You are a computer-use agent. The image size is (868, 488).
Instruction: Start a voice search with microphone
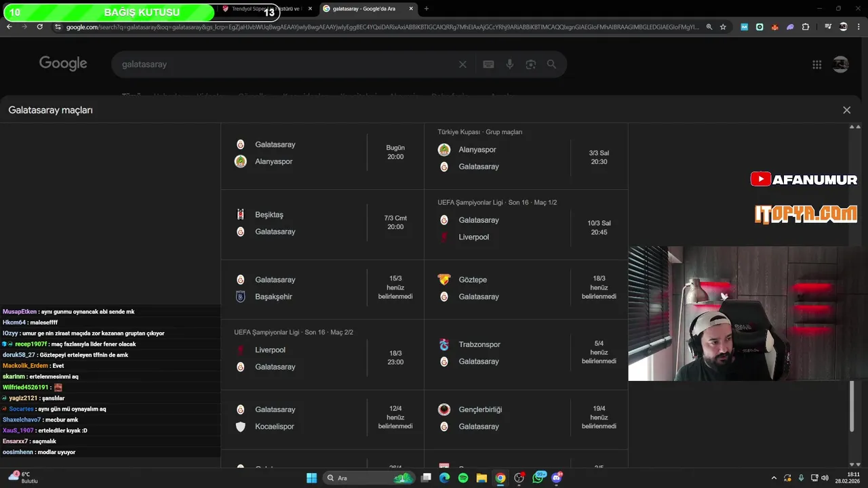point(510,64)
